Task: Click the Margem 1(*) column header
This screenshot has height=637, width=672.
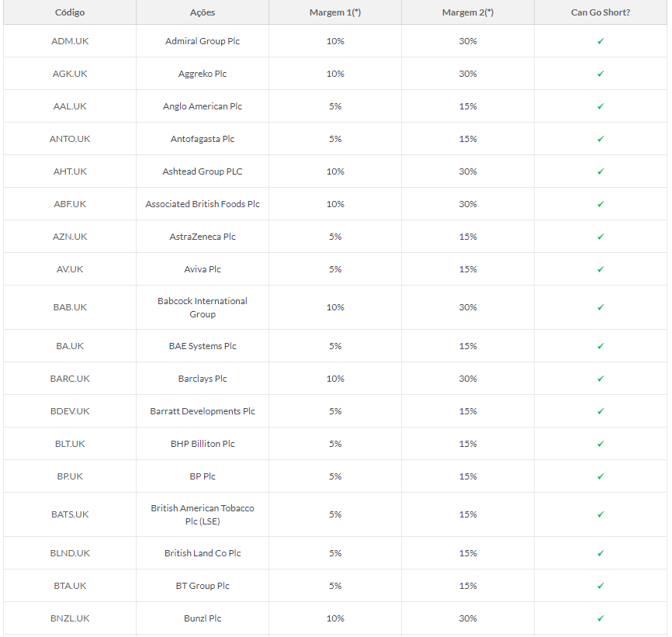Action: (335, 12)
